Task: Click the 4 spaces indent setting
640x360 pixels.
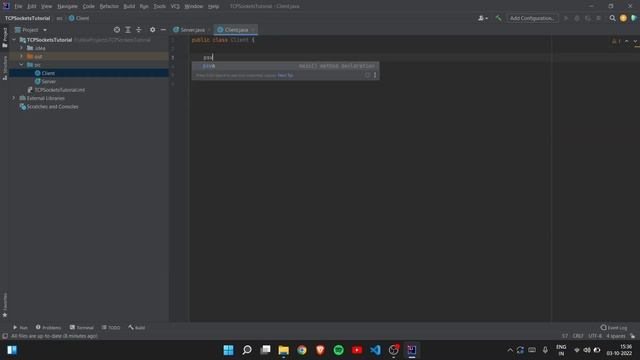Action: (x=616, y=336)
